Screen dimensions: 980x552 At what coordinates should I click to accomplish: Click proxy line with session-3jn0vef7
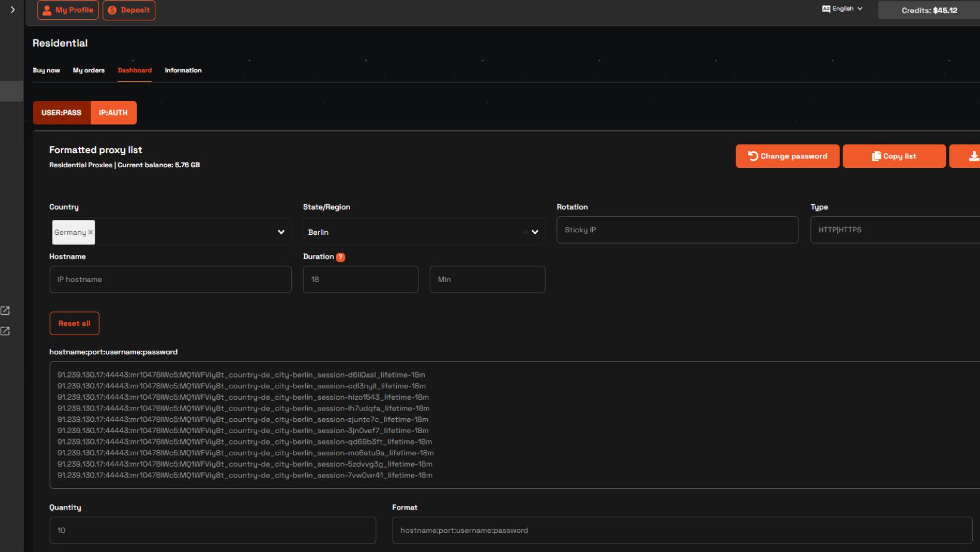243,431
